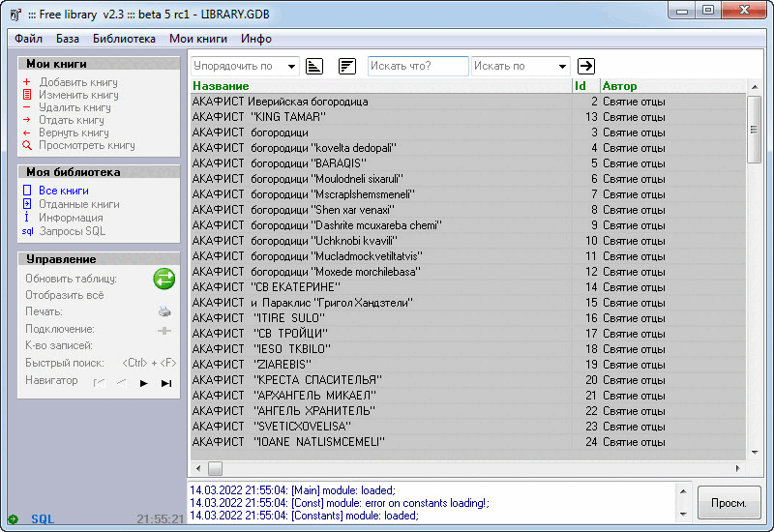Click the Edit book document icon

tap(27, 94)
